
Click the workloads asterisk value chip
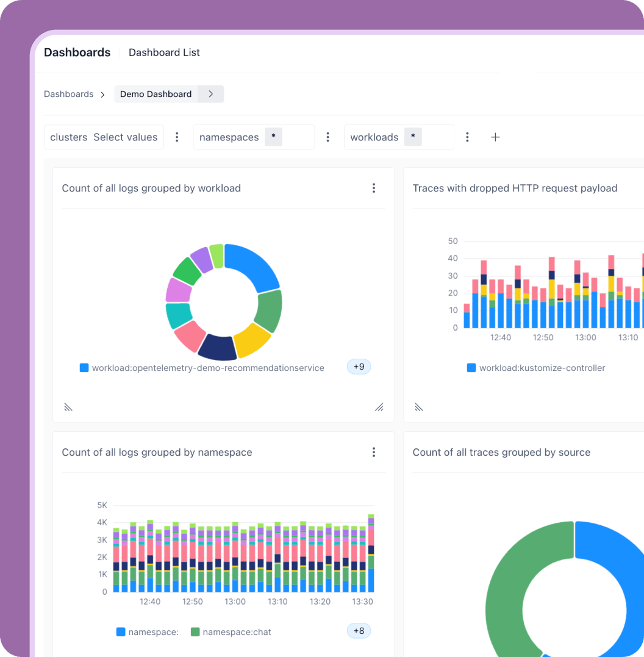[413, 137]
